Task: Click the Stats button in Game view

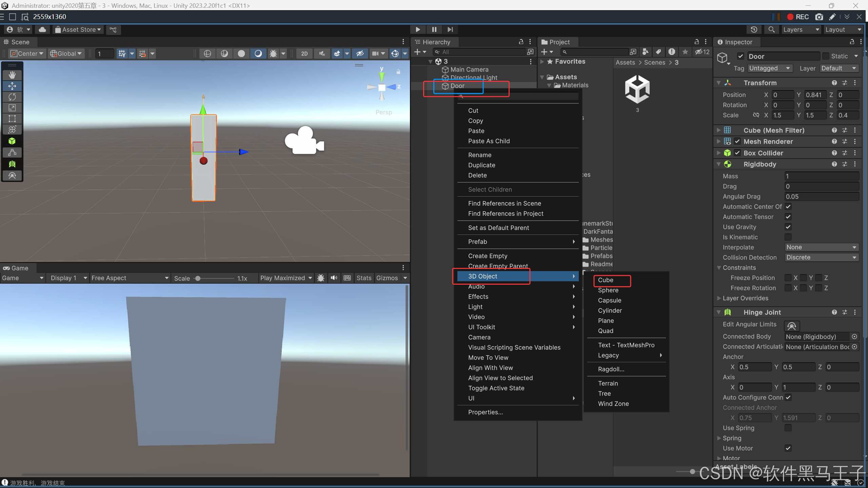Action: coord(364,278)
